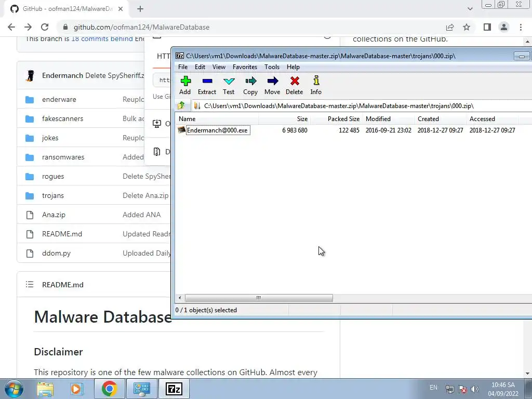The image size is (532, 399).
Task: Click the EN language indicator
Action: tap(433, 388)
